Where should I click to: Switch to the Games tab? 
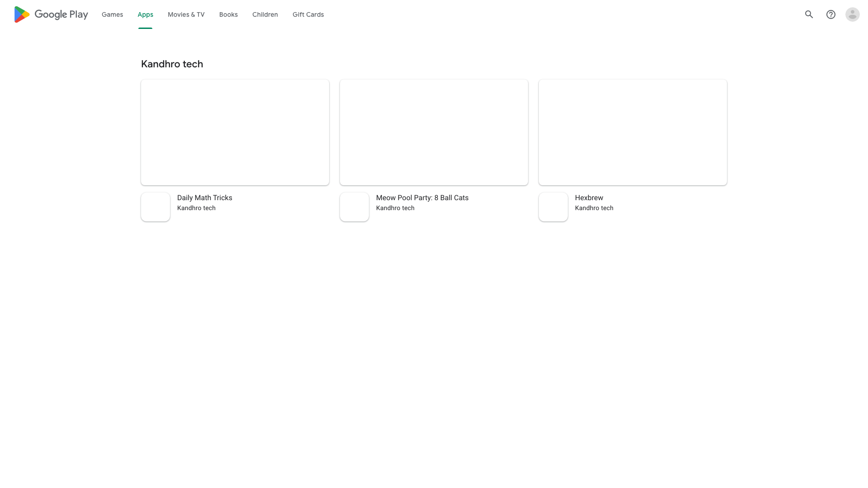coord(112,14)
